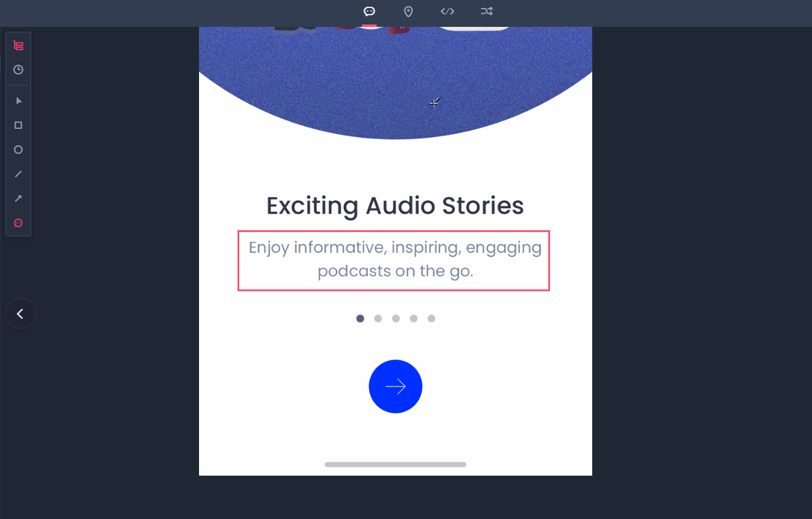Viewport: 812px width, 519px height.
Task: Click the 'Enjoy informative, inspiring' description text
Action: tap(395, 259)
